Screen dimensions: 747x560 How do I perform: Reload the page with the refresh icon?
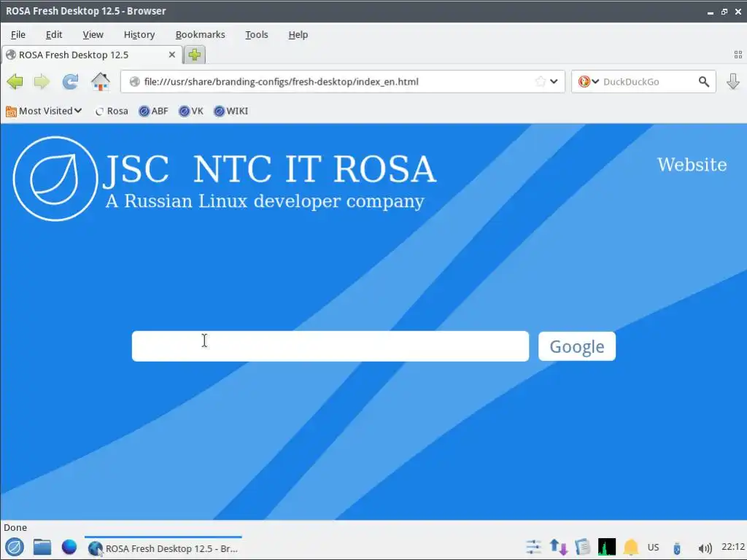click(71, 82)
